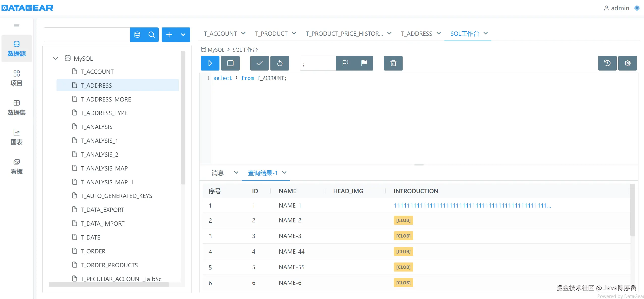Open the T_PRODUCT tab dropdown arrow
This screenshot has width=644, height=299.
tap(294, 33)
